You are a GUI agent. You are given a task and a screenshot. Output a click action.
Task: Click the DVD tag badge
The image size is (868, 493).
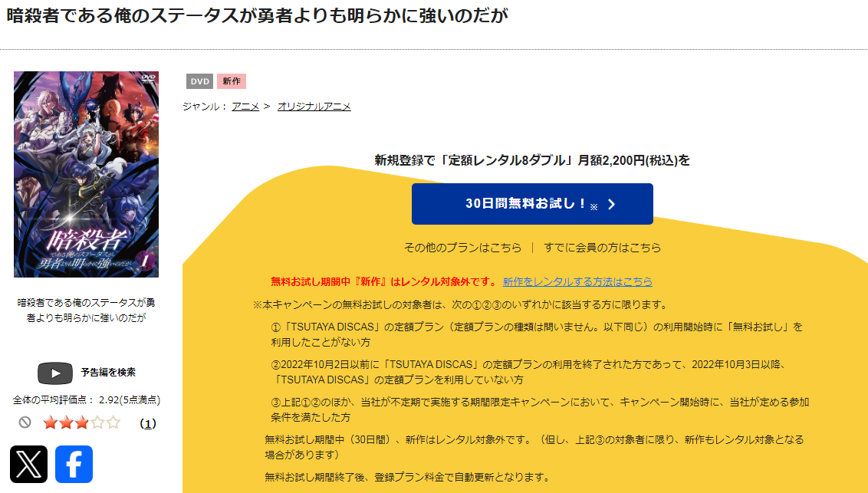200,81
